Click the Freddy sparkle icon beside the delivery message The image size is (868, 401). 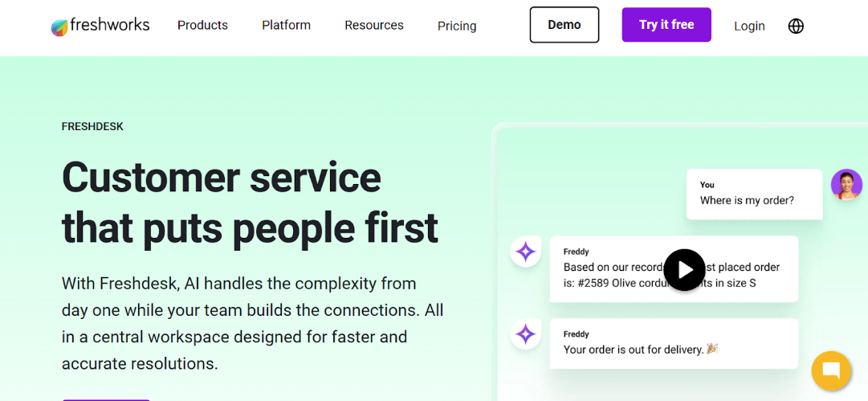525,334
